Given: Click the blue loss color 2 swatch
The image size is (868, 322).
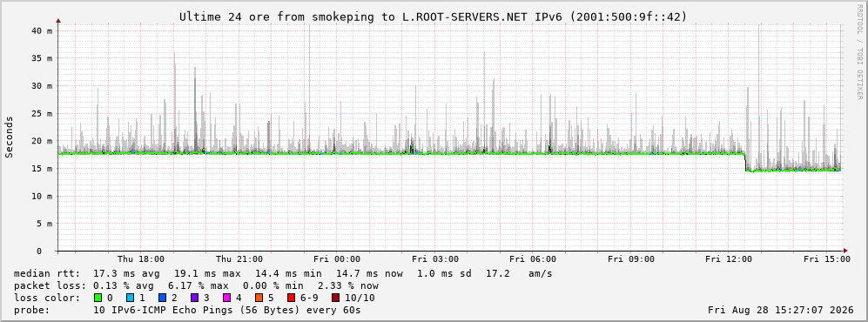Looking at the screenshot, I should (162, 298).
